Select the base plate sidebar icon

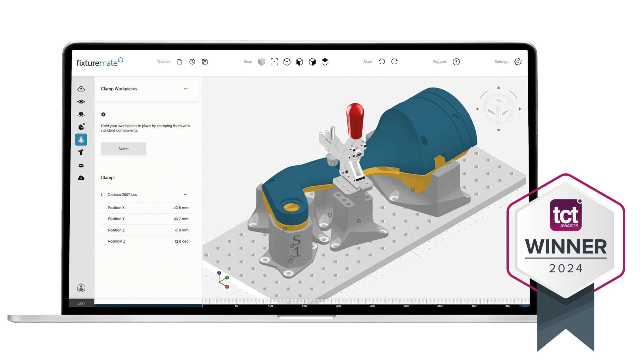(81, 102)
